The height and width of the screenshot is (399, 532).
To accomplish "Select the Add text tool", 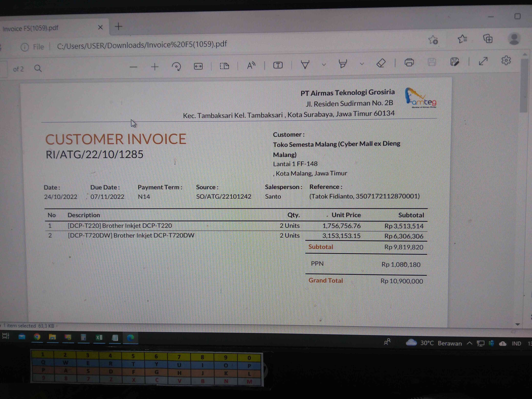I will click(278, 65).
